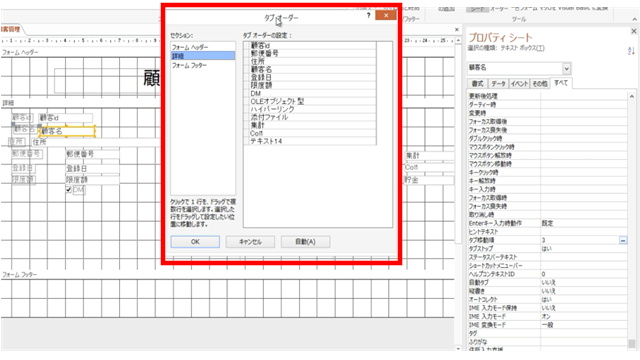Select 集計 row in tab order list
The image size is (640, 360).
310,125
